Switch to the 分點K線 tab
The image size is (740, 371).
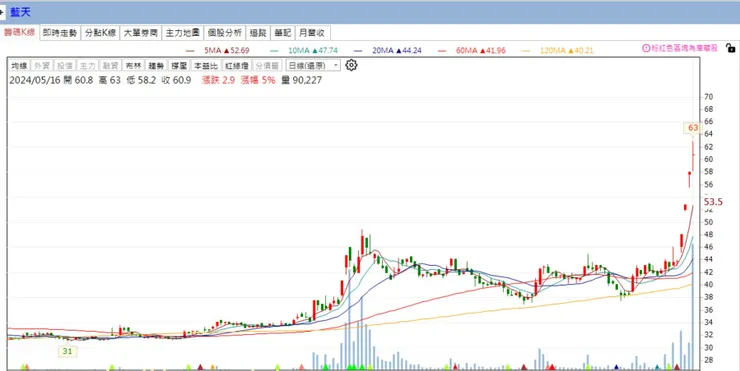(100, 33)
